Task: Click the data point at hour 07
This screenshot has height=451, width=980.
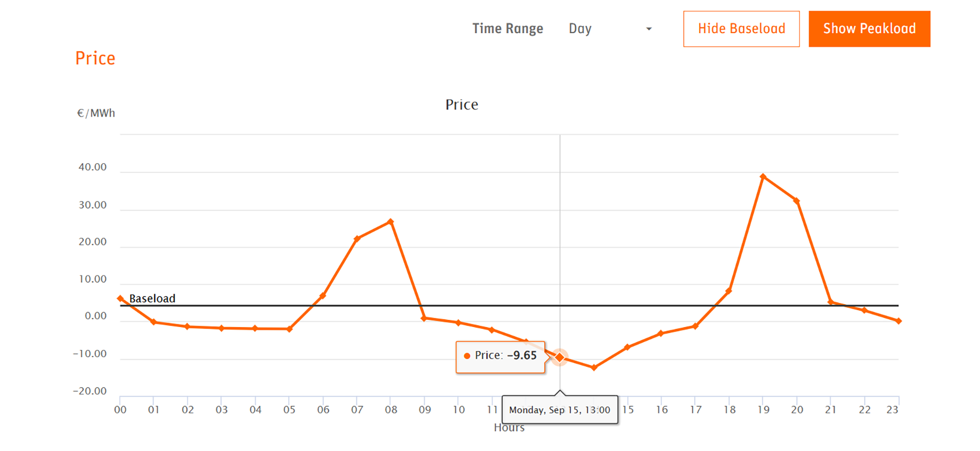Action: [x=357, y=238]
